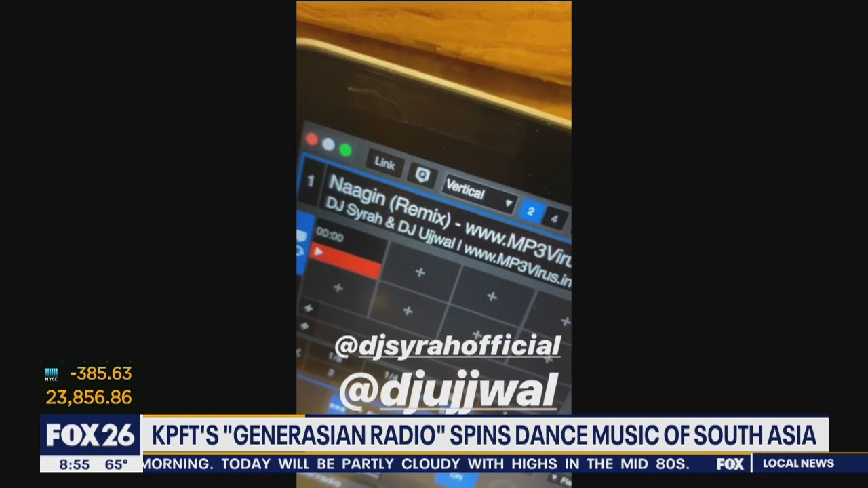Tap the @djsyrahofficial mention tag
This screenshot has width=868, height=488.
pyautogui.click(x=448, y=346)
